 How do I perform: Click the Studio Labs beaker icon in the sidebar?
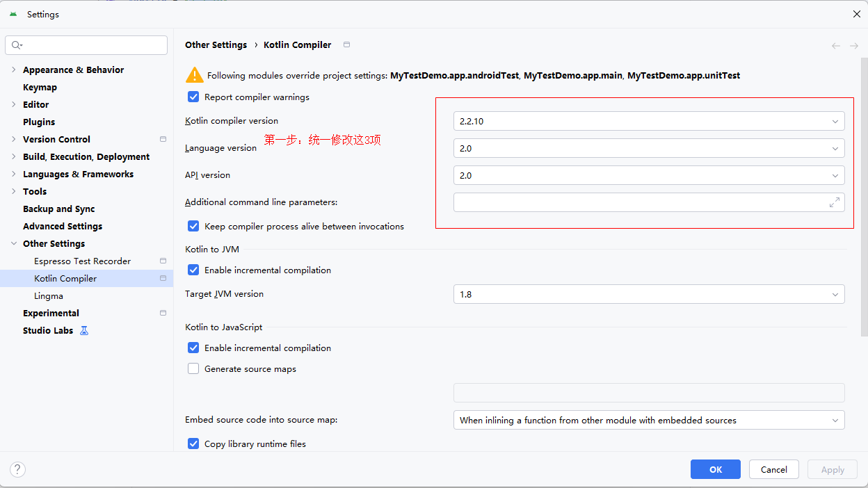(x=84, y=330)
